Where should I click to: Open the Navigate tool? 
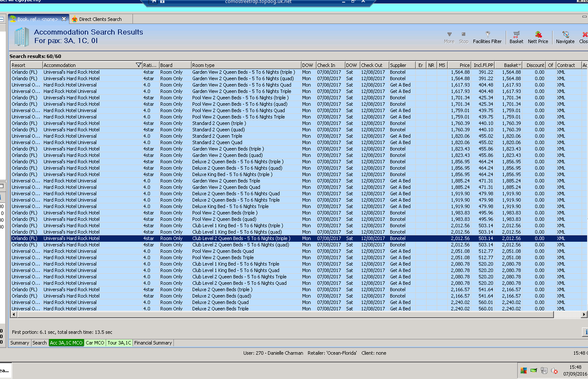point(565,37)
